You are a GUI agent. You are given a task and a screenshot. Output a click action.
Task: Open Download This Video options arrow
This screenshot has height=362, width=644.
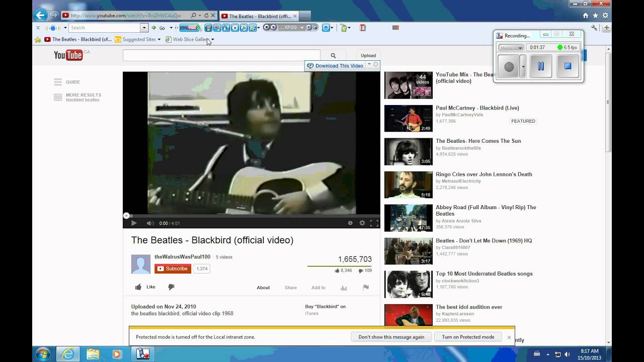pos(369,65)
